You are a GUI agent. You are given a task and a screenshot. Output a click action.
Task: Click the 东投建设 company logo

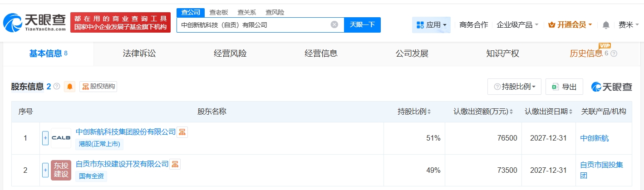[61, 171]
